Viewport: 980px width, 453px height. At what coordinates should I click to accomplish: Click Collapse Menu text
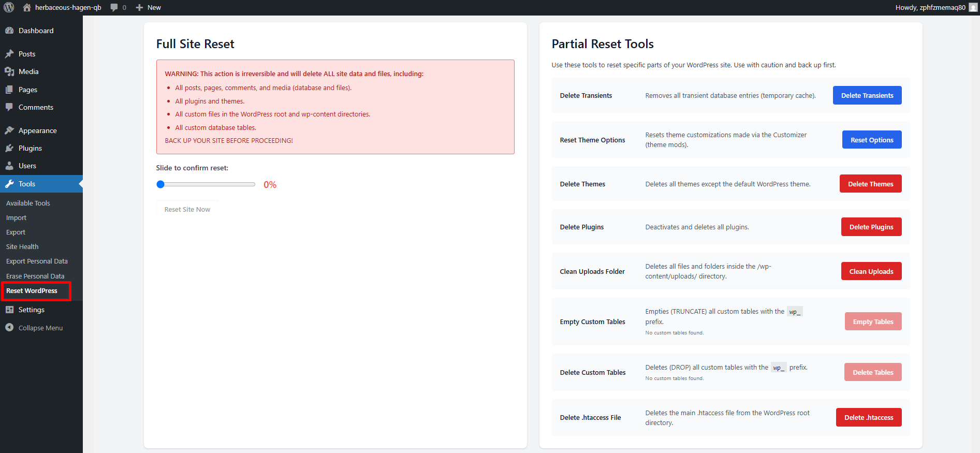click(40, 328)
